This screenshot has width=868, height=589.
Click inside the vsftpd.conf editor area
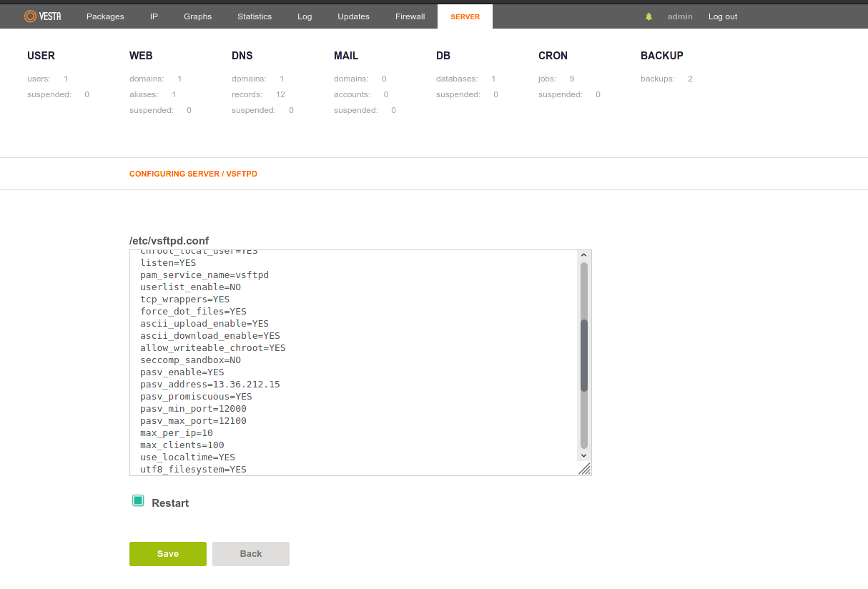[357, 357]
